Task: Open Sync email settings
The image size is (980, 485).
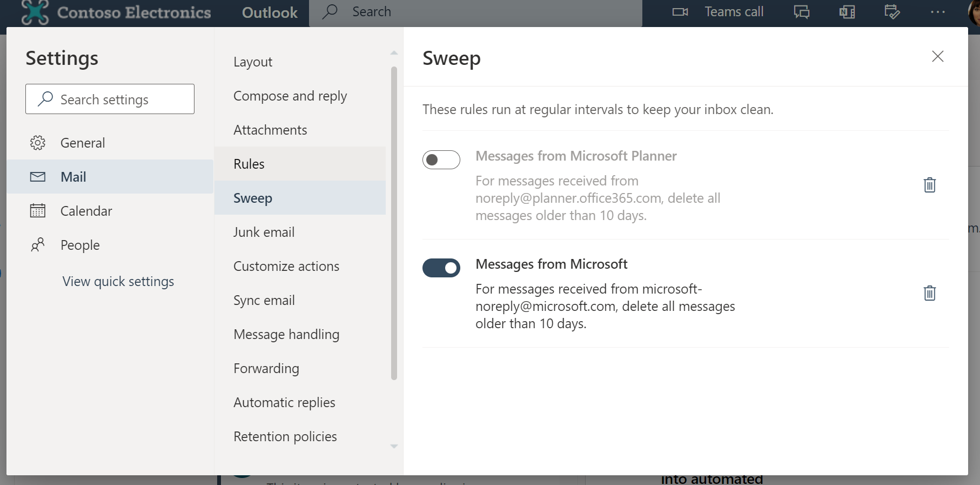Action: click(x=300, y=300)
